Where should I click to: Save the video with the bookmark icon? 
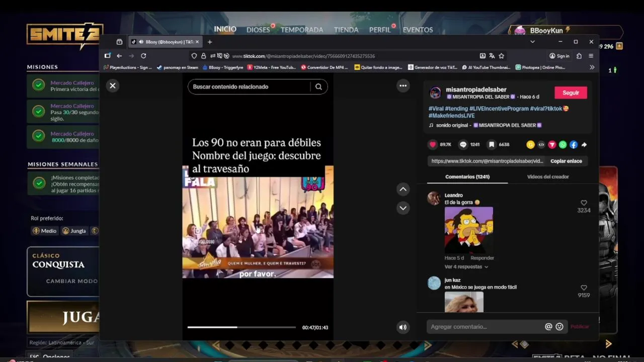pos(492,144)
